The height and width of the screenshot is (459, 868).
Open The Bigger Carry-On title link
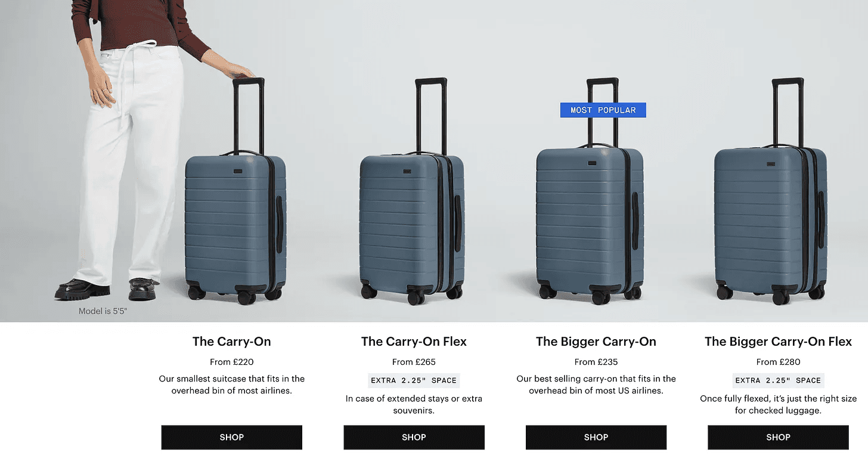click(596, 342)
